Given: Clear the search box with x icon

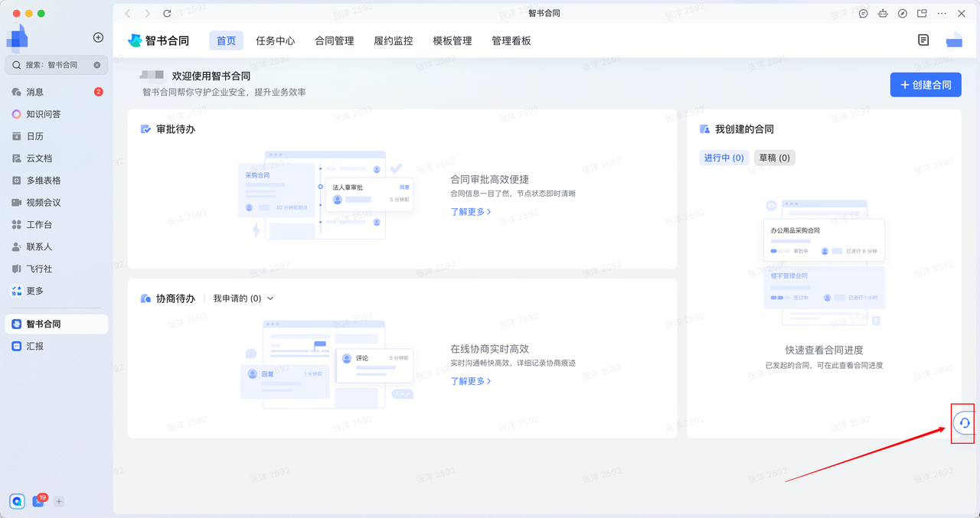Looking at the screenshot, I should coord(97,65).
